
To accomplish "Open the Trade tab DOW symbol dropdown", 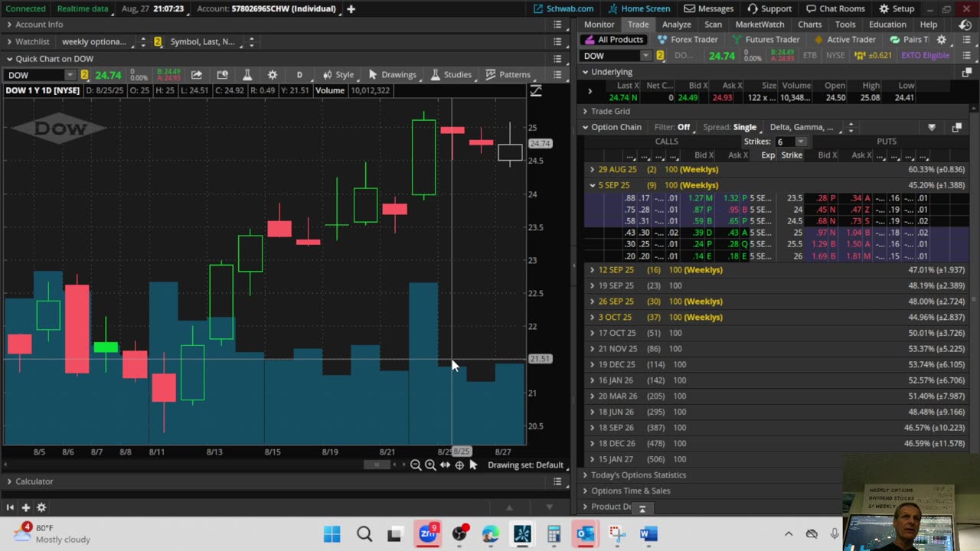I will pyautogui.click(x=645, y=56).
